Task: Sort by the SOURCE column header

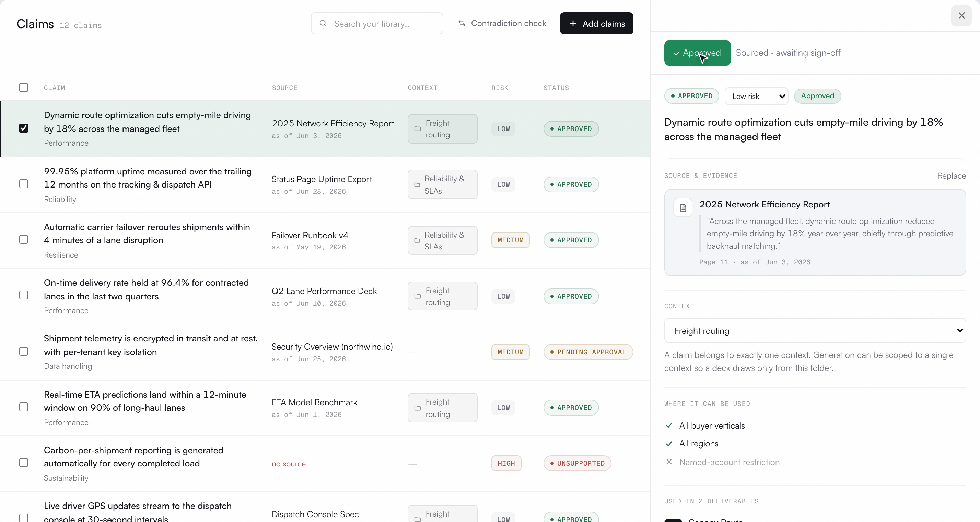Action: [x=284, y=88]
